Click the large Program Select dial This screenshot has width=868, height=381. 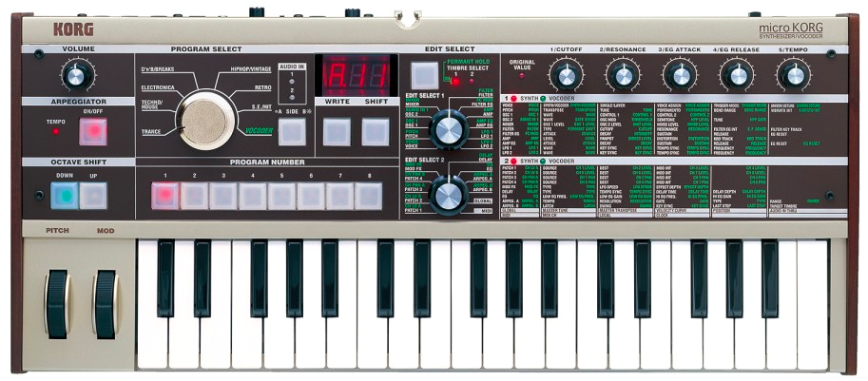tap(206, 117)
